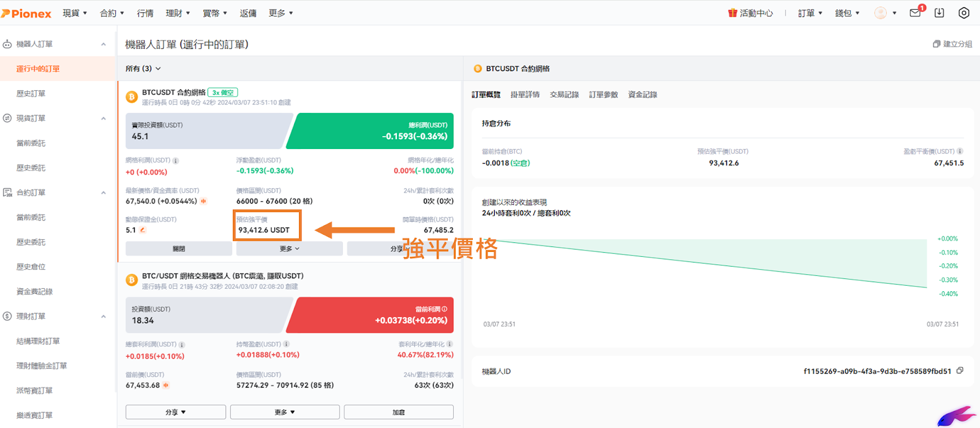Click the 理財訂單 sidebar icon
This screenshot has height=428, width=980.
[x=7, y=316]
